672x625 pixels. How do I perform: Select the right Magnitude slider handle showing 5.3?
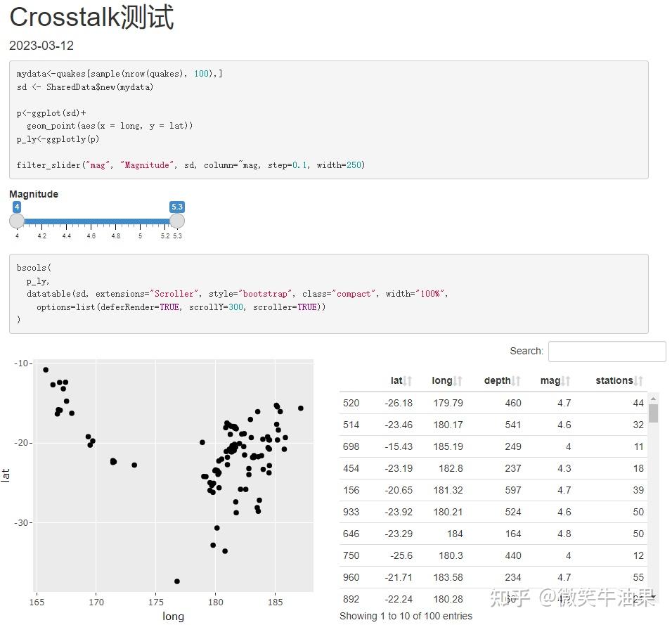click(x=176, y=220)
